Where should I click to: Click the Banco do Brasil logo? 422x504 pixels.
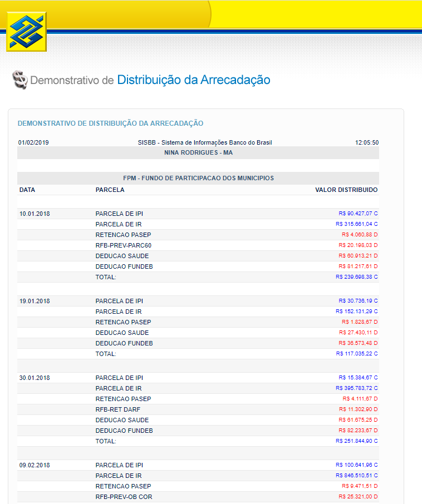coord(26,32)
